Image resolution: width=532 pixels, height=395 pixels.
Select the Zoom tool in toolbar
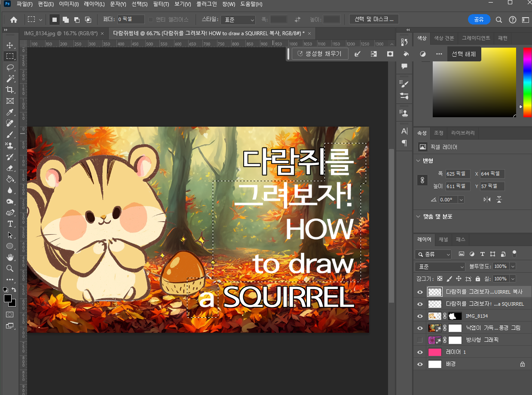(x=9, y=268)
